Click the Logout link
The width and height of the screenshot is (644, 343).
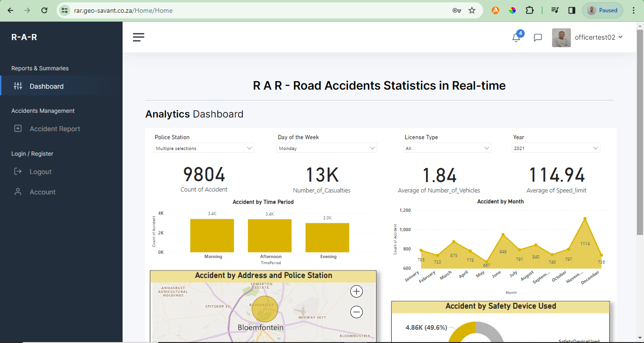[x=41, y=172]
